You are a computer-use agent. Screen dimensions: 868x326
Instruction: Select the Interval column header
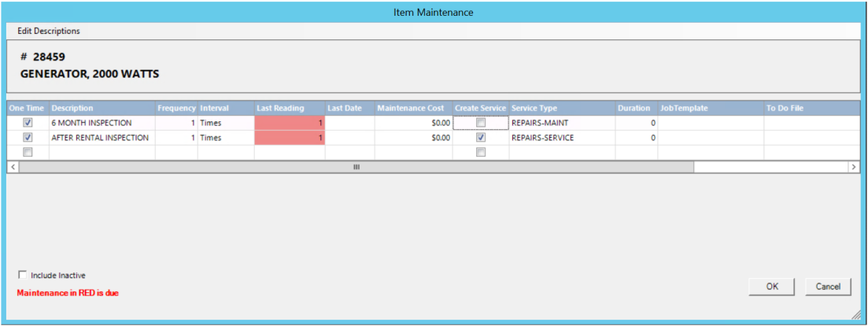[226, 109]
